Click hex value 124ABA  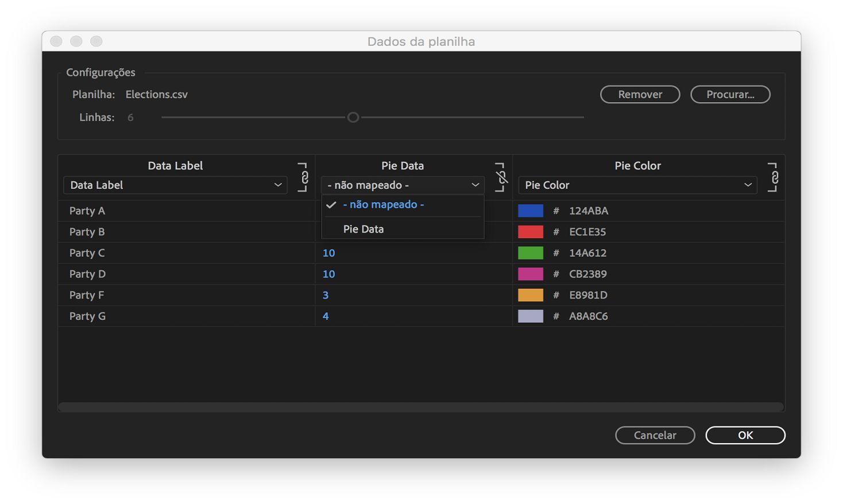(x=589, y=211)
